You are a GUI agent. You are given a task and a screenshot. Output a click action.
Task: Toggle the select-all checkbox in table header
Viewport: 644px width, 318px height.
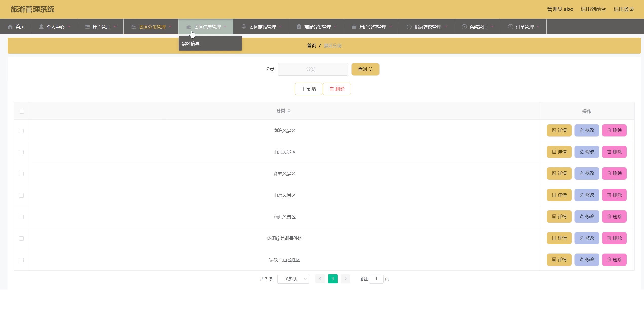[22, 111]
